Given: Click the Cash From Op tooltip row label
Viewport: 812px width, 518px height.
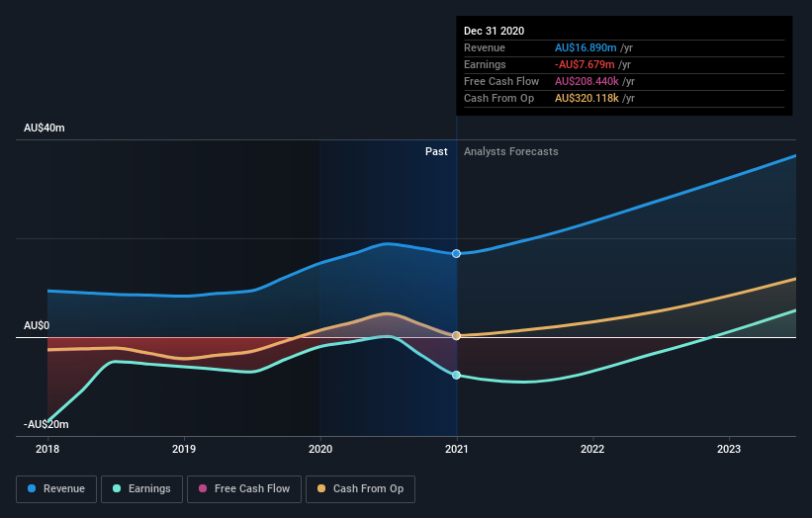Looking at the screenshot, I should pyautogui.click(x=498, y=98).
